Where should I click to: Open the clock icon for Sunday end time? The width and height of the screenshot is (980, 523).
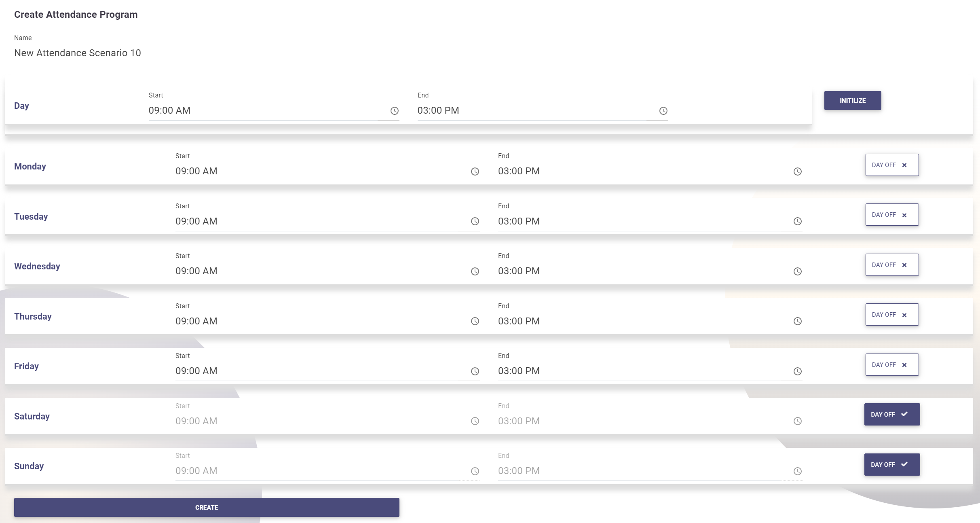click(x=797, y=471)
